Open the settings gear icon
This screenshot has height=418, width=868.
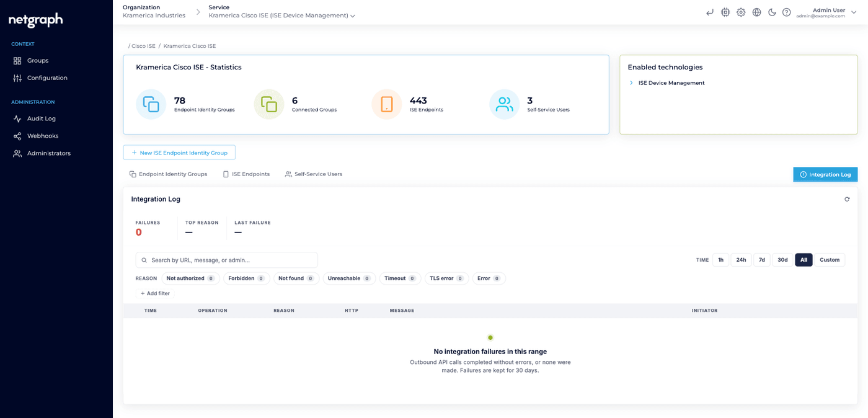coord(741,12)
